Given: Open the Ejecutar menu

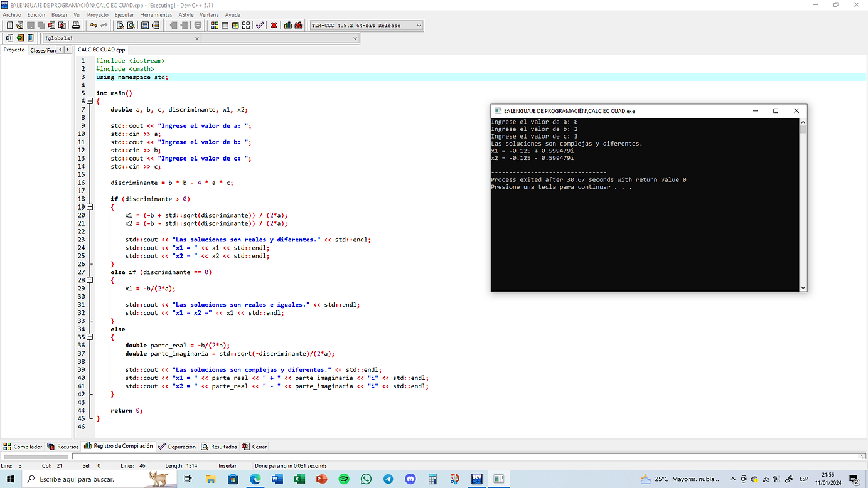Looking at the screenshot, I should [124, 14].
